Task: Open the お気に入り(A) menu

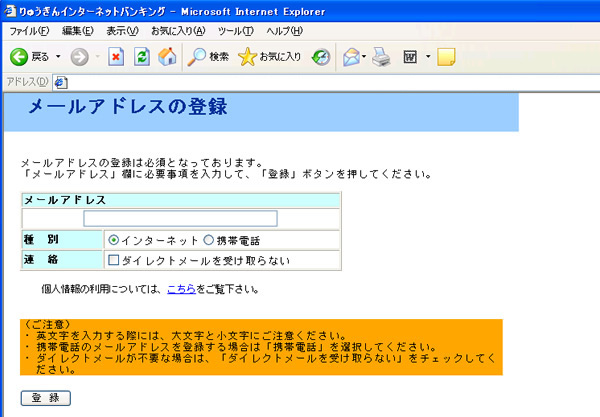Action: coord(178,31)
